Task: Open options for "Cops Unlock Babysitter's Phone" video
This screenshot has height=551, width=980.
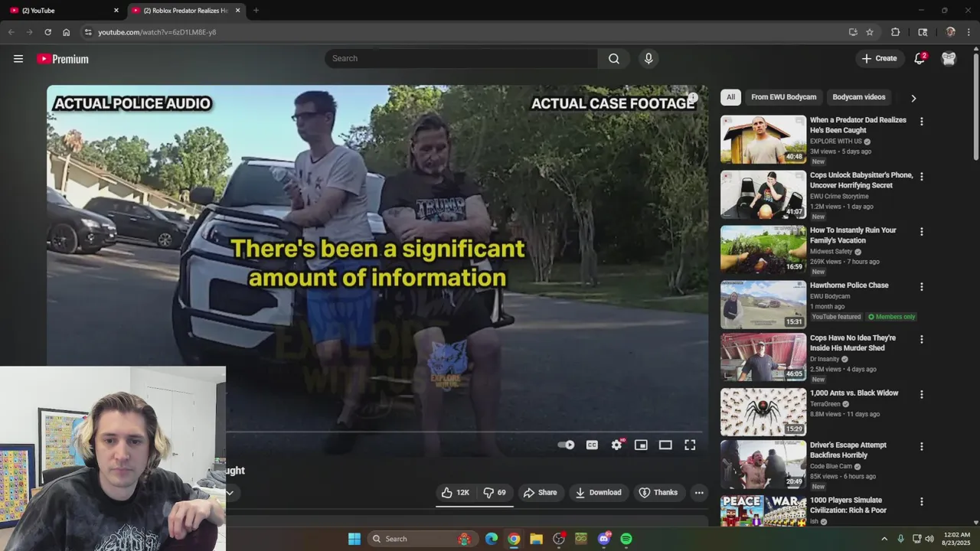Action: click(x=921, y=177)
